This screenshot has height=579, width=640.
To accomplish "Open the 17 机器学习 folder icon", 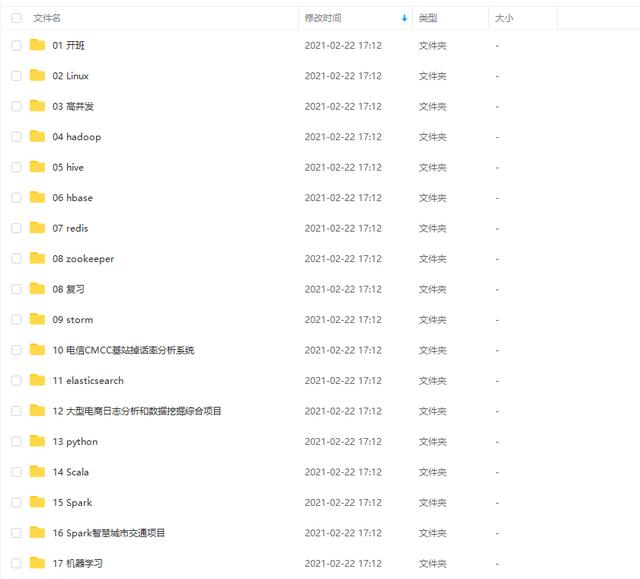I will [x=37, y=563].
